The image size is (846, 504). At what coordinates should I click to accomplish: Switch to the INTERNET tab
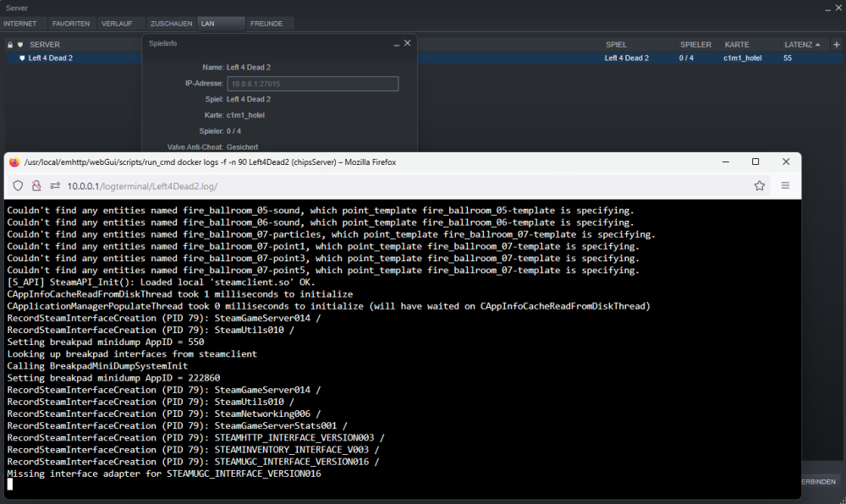pyautogui.click(x=20, y=24)
